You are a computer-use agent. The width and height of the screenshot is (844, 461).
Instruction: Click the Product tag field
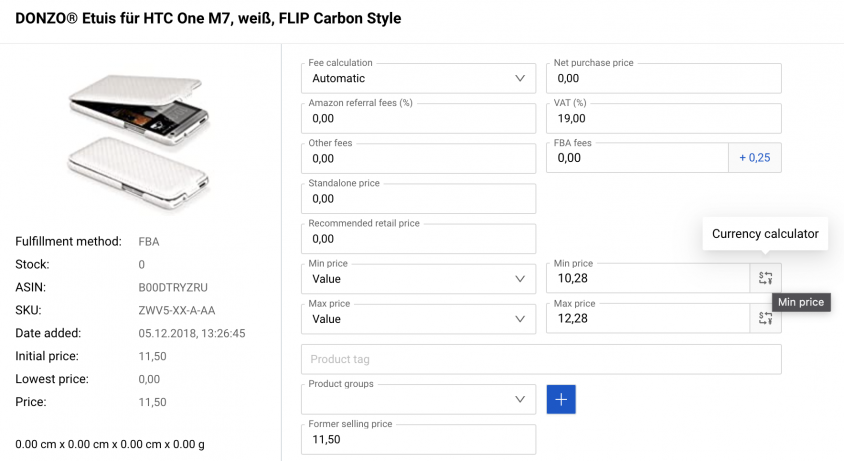[x=540, y=359]
